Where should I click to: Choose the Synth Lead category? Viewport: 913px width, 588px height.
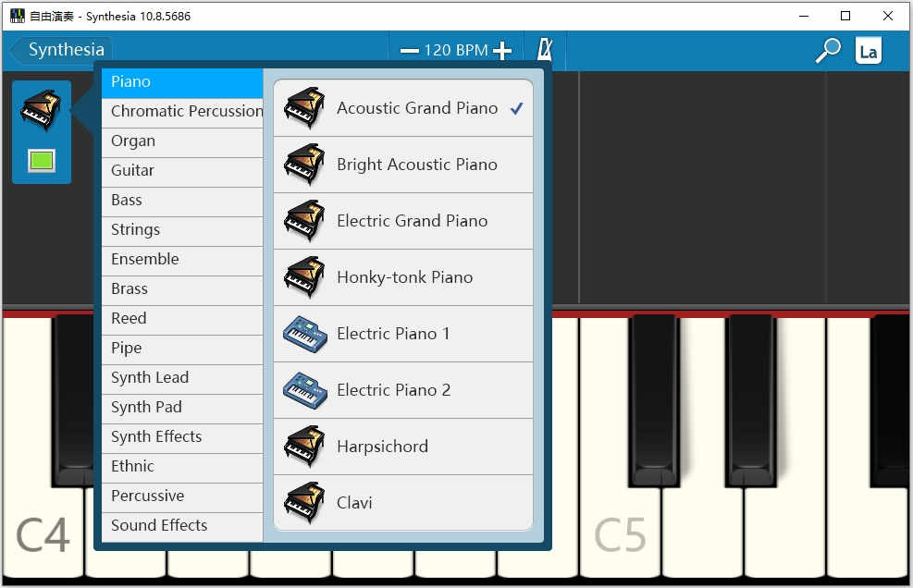[182, 379]
